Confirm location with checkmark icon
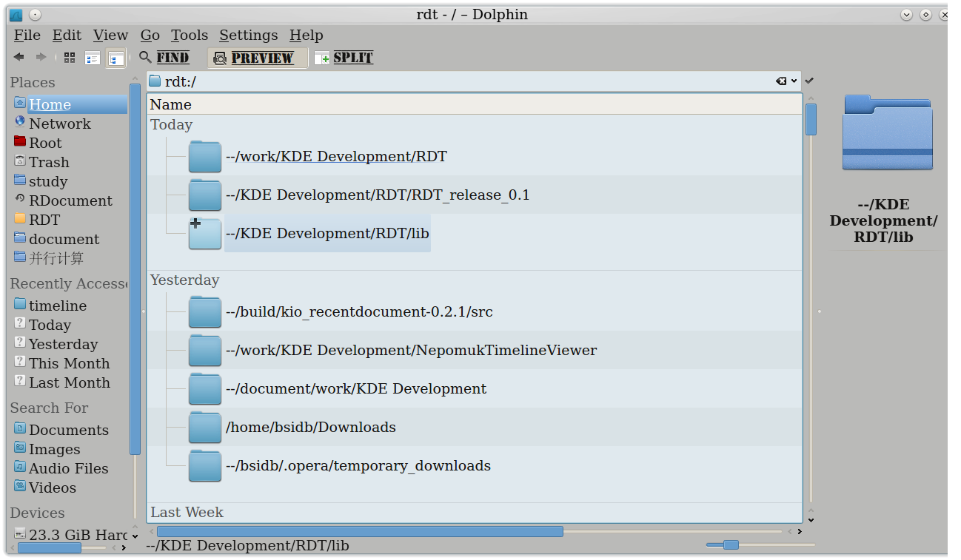The height and width of the screenshot is (560, 961). 810,81
